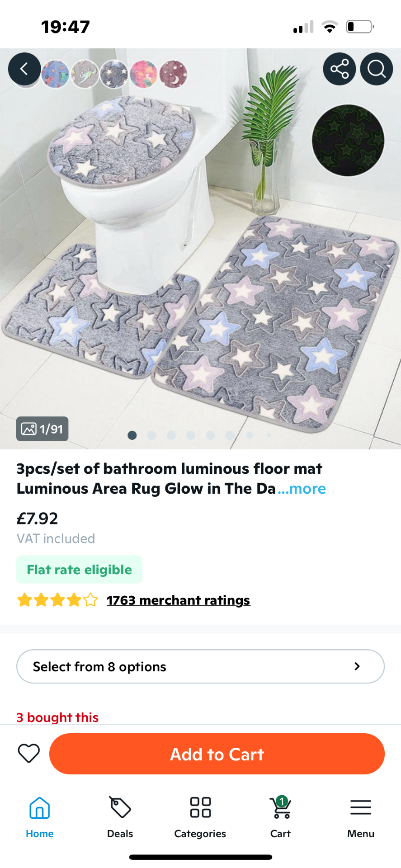Screen dimensions: 401x868
Task: Open the Categories tab
Action: [200, 816]
